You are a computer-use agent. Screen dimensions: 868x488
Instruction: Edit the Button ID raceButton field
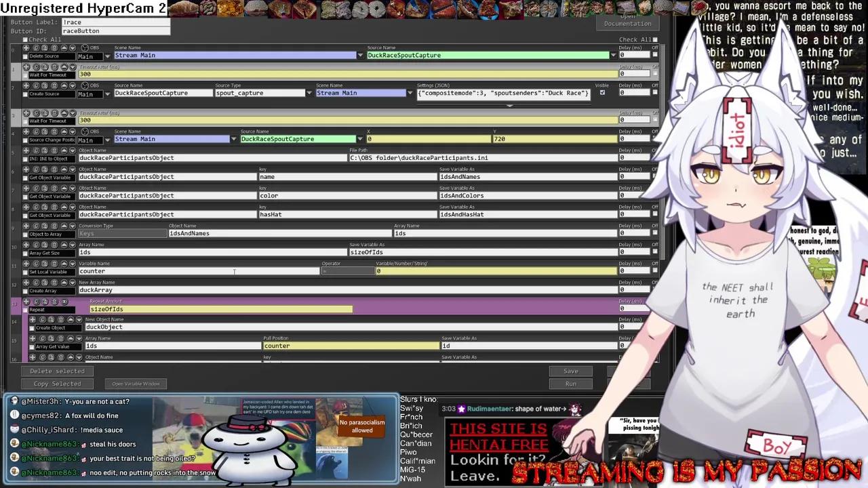(115, 30)
